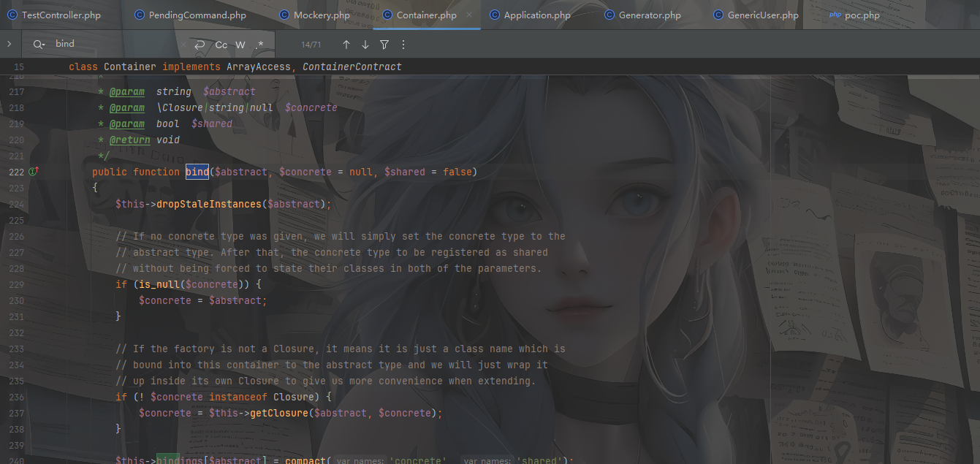Open the search filter options

click(x=384, y=45)
